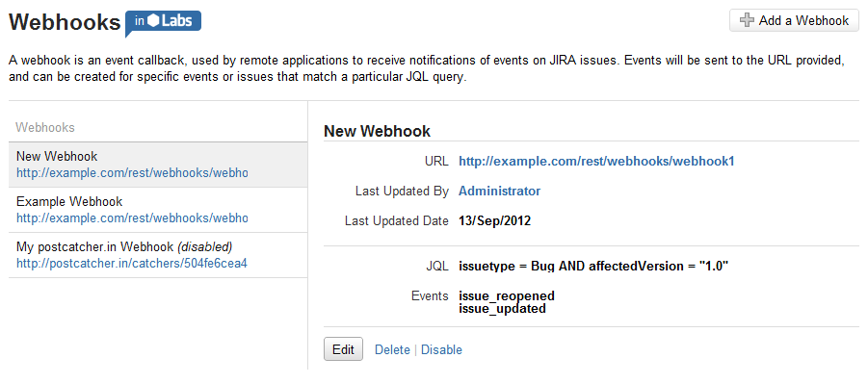Image resolution: width=868 pixels, height=384 pixels.
Task: Open the Administrator user profile link
Action: click(x=499, y=191)
